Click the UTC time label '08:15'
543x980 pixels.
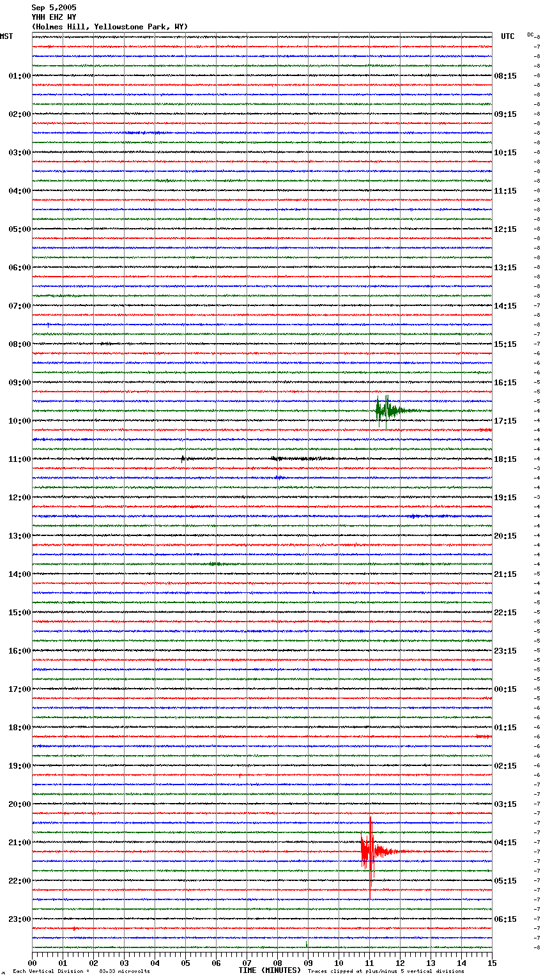point(505,76)
